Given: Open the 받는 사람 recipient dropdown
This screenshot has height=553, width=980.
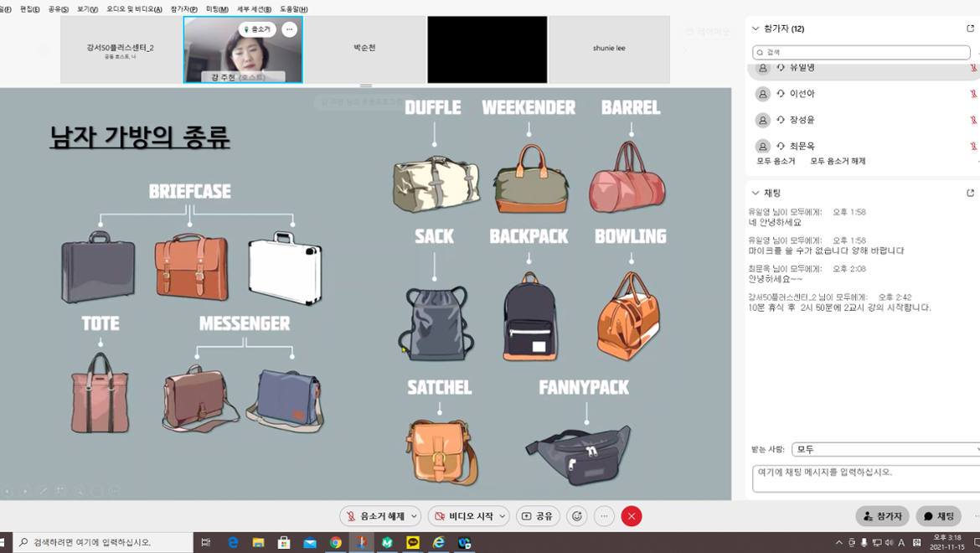Looking at the screenshot, I should click(885, 450).
